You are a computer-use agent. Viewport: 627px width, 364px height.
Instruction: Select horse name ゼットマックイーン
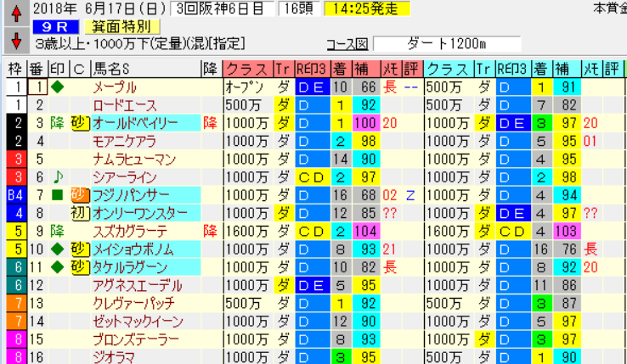(x=138, y=322)
